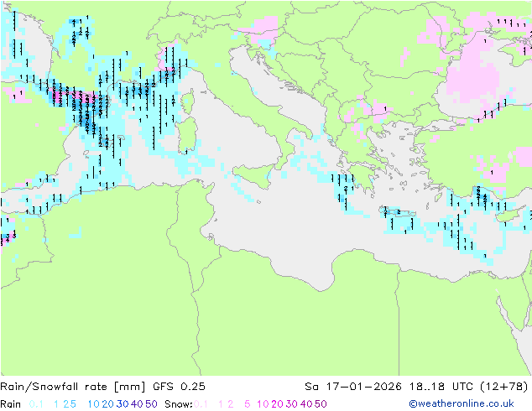
Task: Pick Snow legend value 50
Action: click(321, 404)
